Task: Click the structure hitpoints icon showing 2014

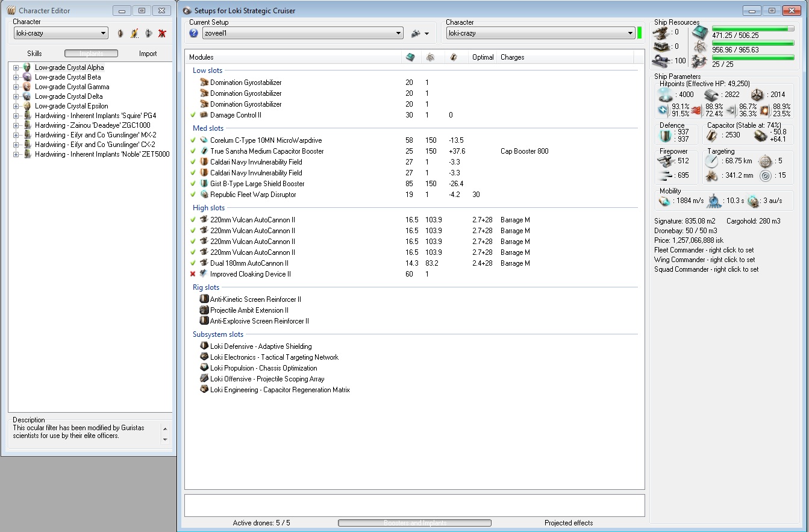Action: pos(757,95)
